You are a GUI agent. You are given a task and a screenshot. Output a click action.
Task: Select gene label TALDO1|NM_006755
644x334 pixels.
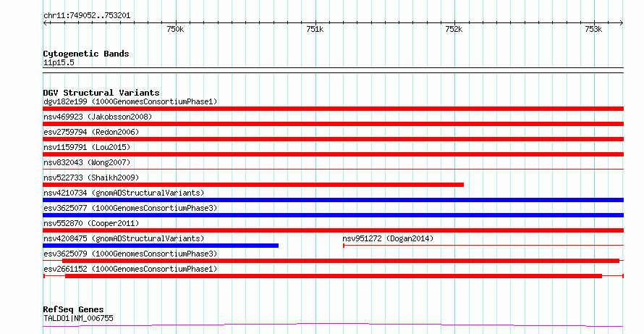click(78, 318)
